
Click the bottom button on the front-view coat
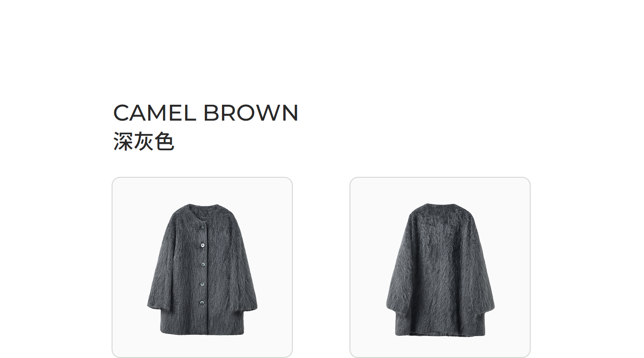click(x=202, y=303)
